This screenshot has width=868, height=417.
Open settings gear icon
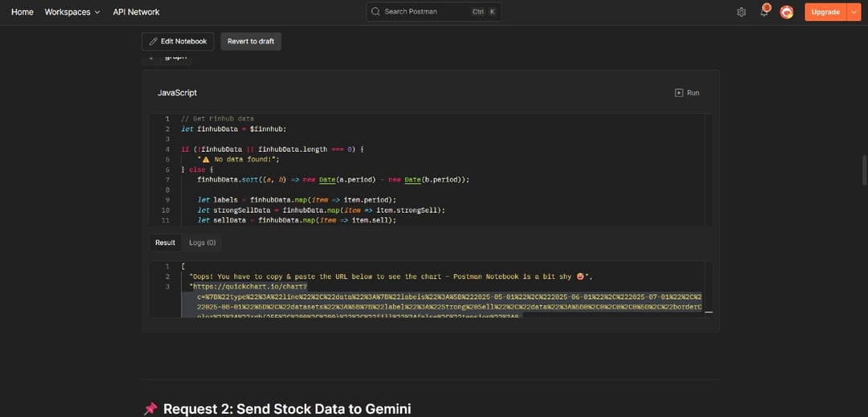[741, 11]
